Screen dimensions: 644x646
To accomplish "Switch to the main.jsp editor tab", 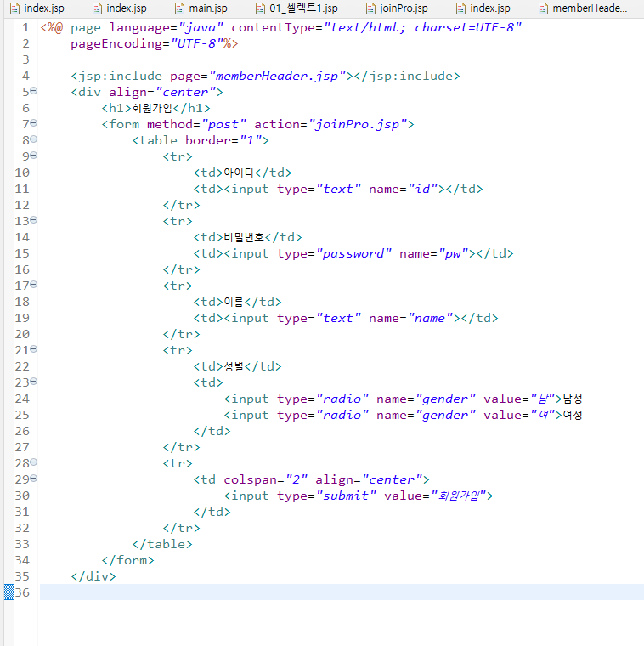I will tap(201, 8).
